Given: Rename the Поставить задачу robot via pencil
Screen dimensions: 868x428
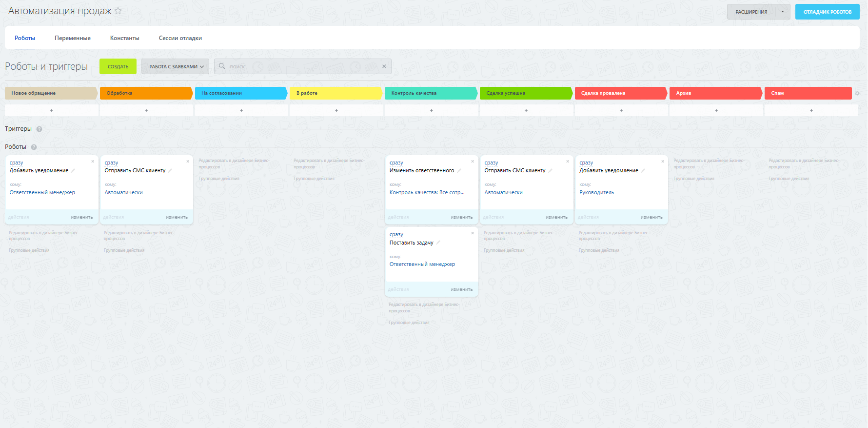Looking at the screenshot, I should [438, 243].
